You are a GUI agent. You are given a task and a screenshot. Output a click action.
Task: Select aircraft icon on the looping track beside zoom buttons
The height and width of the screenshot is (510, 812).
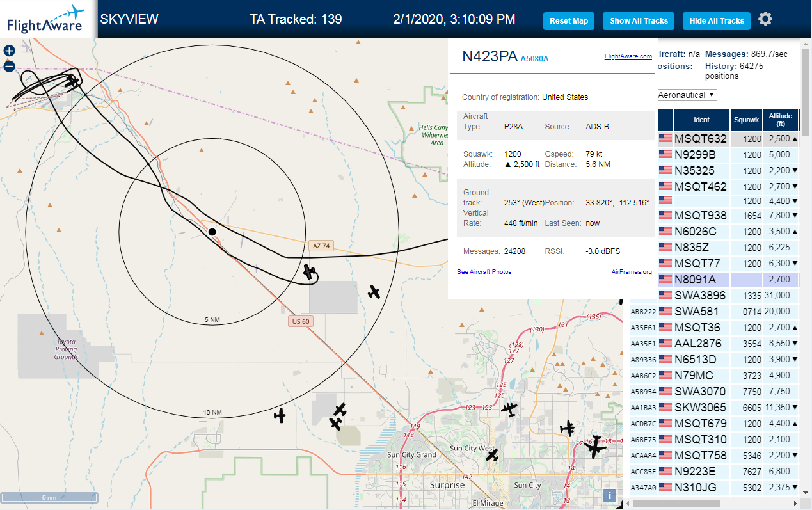[72, 81]
